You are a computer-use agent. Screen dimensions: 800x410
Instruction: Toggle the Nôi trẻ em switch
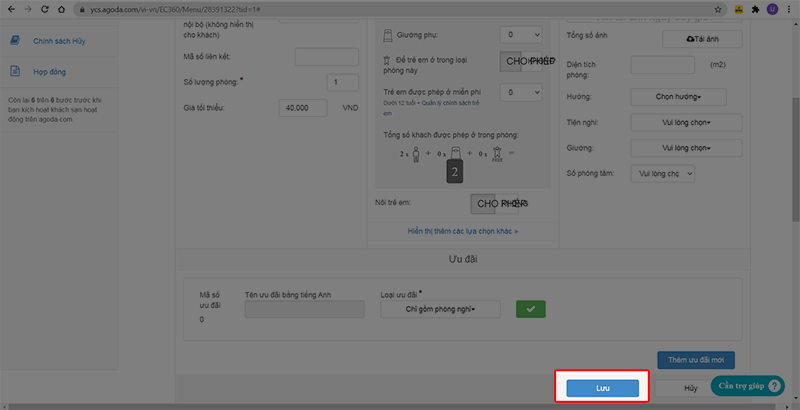(495, 204)
